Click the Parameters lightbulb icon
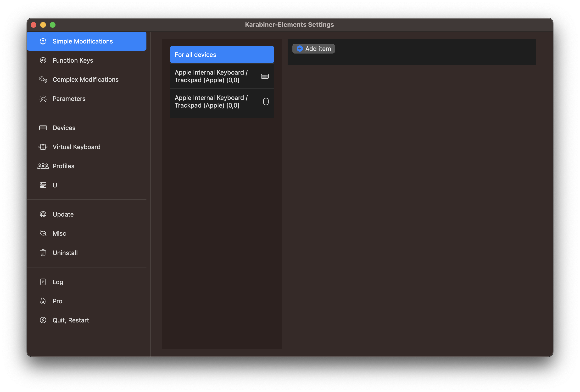The image size is (580, 392). tap(43, 99)
